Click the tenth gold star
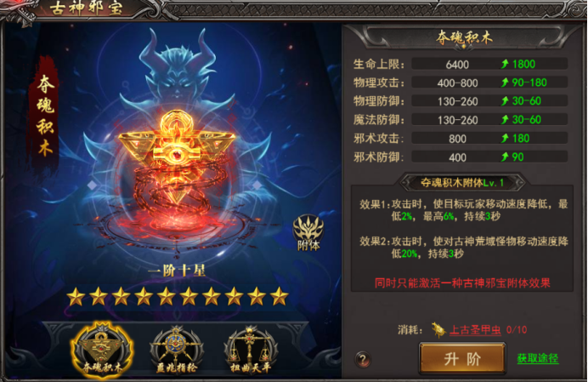The image size is (588, 382). pyautogui.click(x=279, y=297)
